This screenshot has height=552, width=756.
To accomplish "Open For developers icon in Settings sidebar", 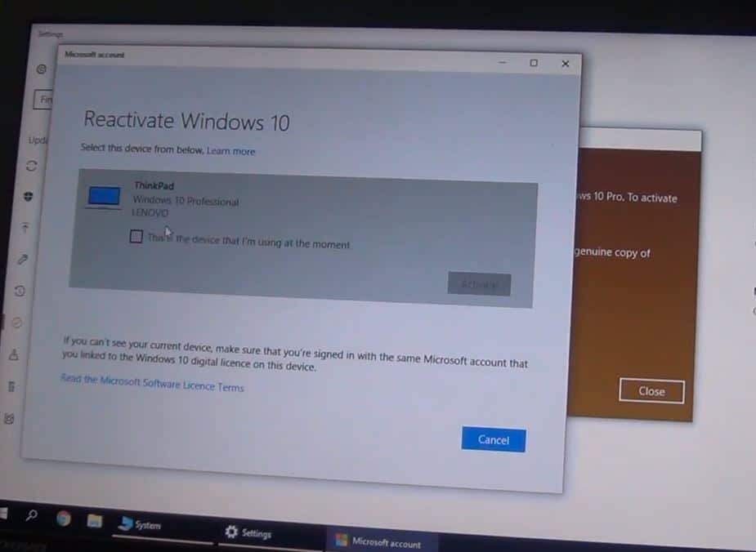I will [x=11, y=386].
